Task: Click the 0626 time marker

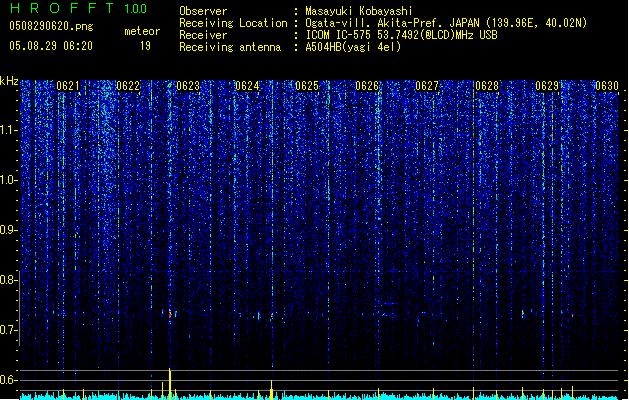Action: click(367, 86)
